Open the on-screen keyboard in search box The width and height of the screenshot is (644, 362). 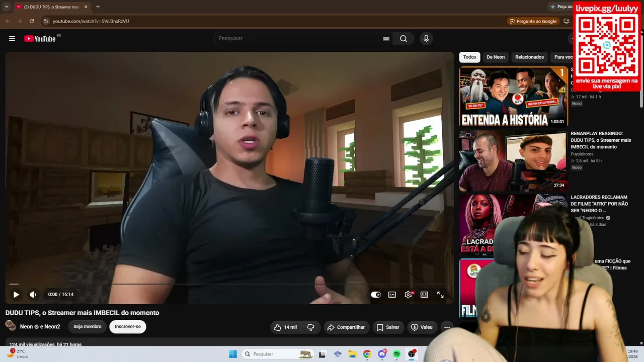(x=386, y=39)
